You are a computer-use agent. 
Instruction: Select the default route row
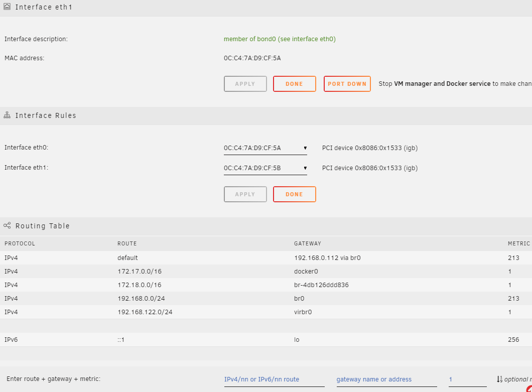[266, 257]
